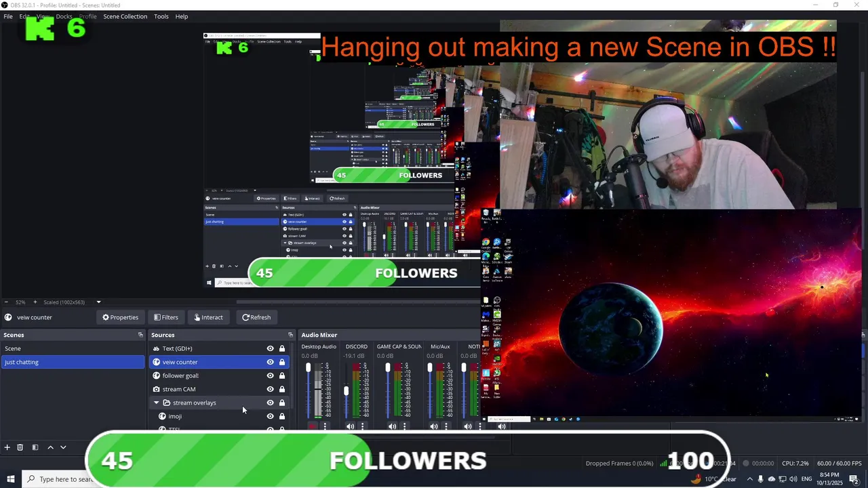The height and width of the screenshot is (488, 868).
Task: Refresh the veiw counter browser source
Action: [256, 317]
